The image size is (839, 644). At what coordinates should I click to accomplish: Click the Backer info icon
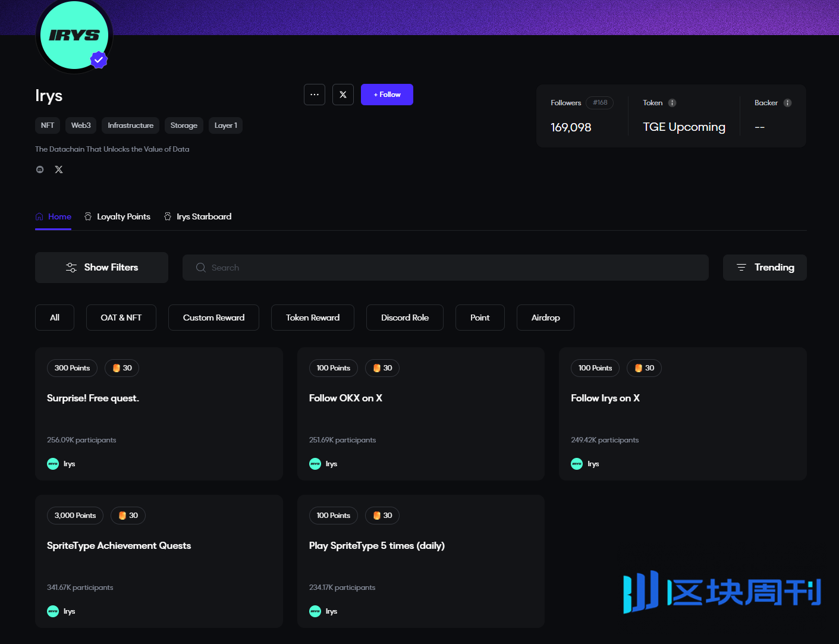pos(787,103)
